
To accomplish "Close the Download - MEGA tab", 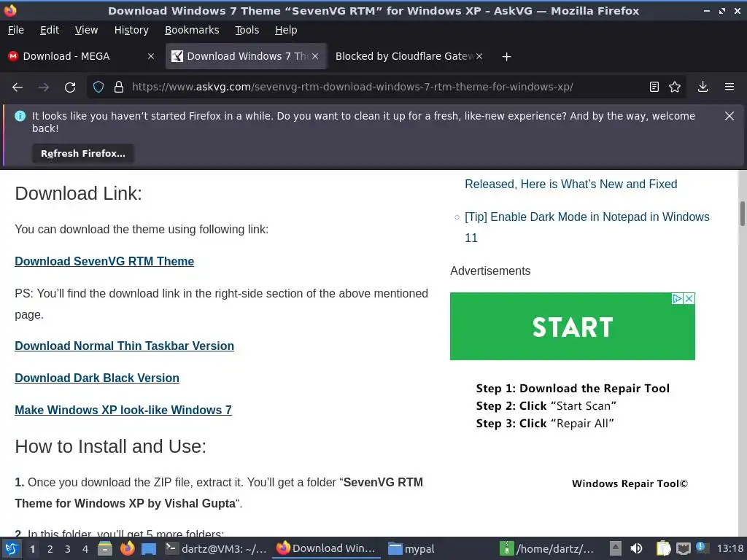I will click(151, 56).
